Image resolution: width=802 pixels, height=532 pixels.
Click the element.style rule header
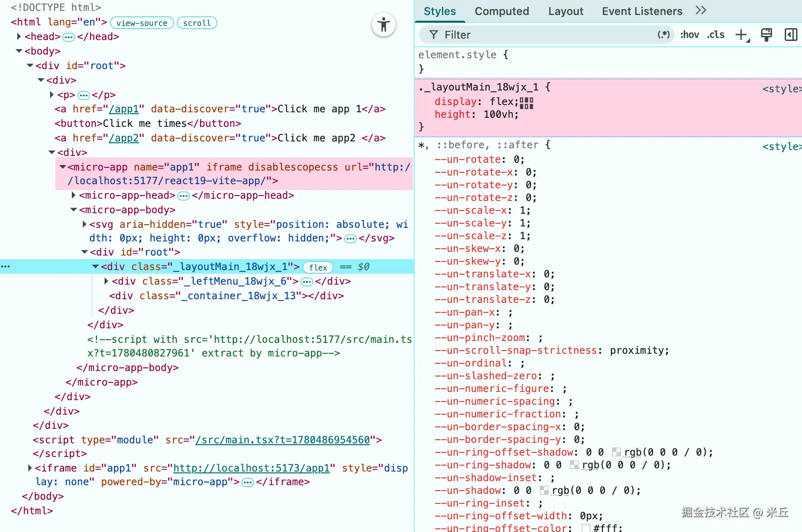click(463, 55)
